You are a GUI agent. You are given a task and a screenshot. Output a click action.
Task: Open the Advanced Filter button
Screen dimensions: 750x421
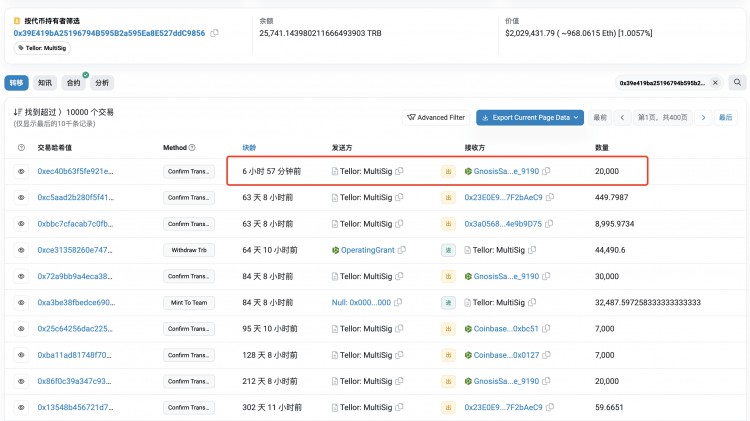tap(436, 117)
